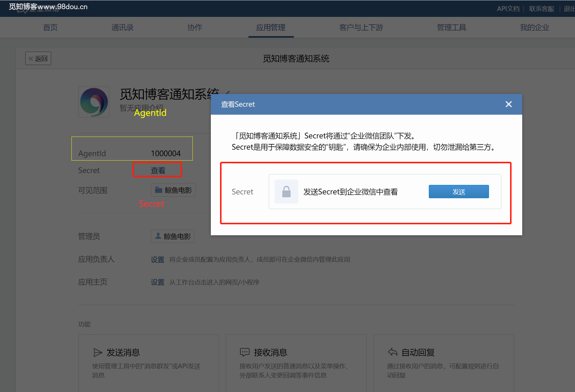
Task: Click the app logo thumbnail
Action: pyautogui.click(x=94, y=102)
